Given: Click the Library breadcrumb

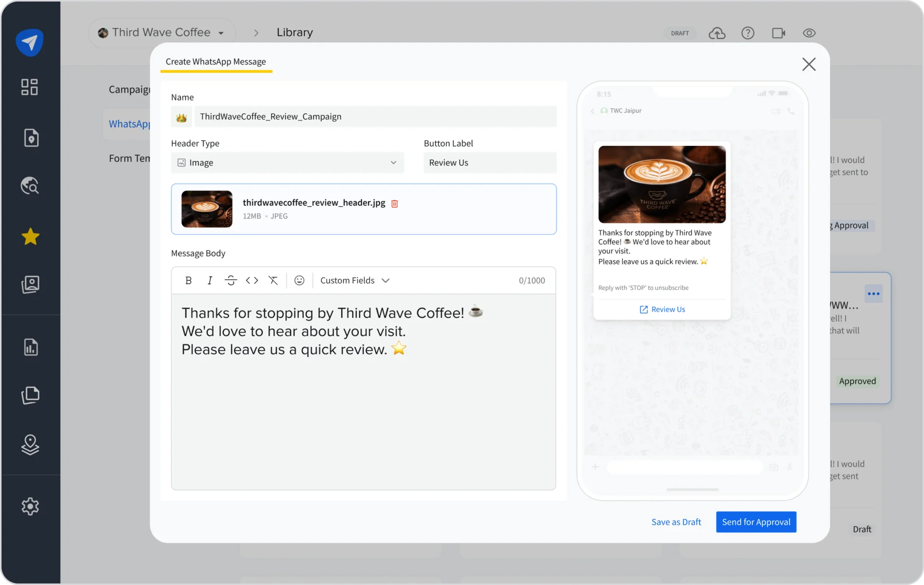Looking at the screenshot, I should tap(295, 33).
